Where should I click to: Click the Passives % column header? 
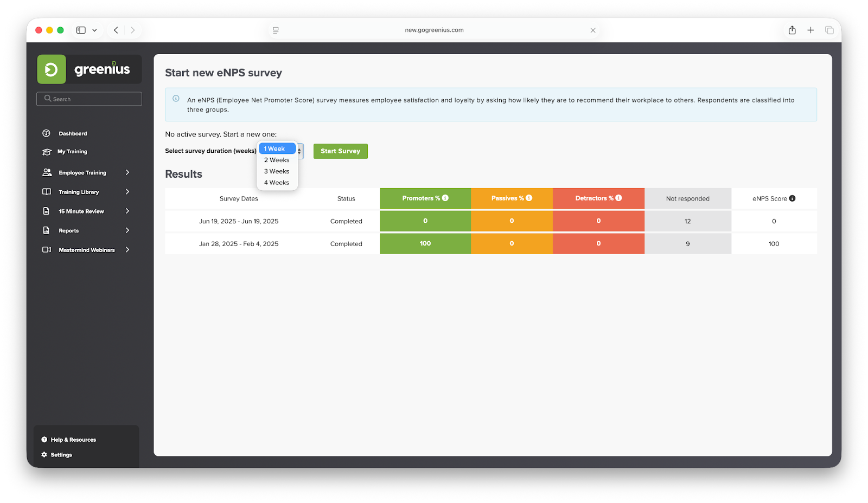512,198
